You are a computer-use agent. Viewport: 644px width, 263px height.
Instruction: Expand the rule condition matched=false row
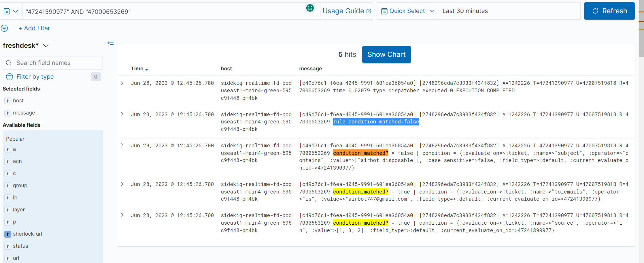[x=122, y=114]
